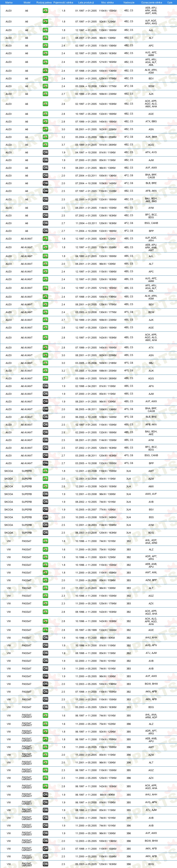This screenshot has width=177, height=868.
Task: Select body code 3U4 in Superb AZM row
Action: coord(129,479)
